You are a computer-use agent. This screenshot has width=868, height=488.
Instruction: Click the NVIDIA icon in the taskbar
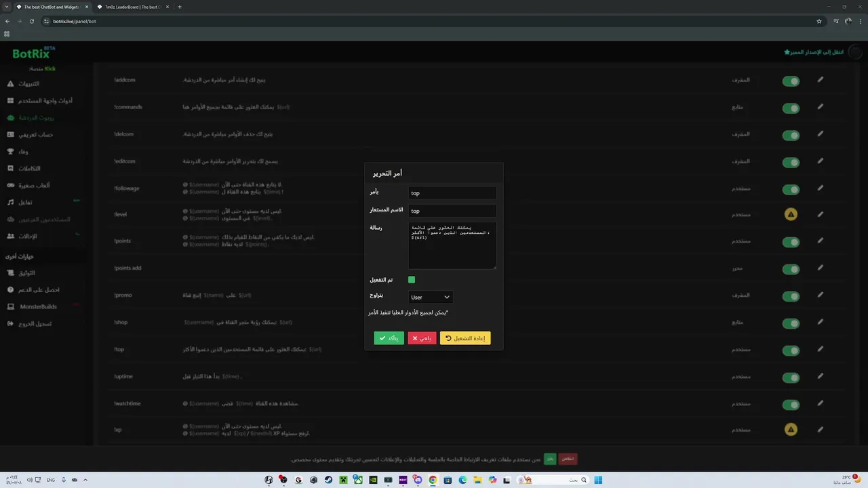373,480
